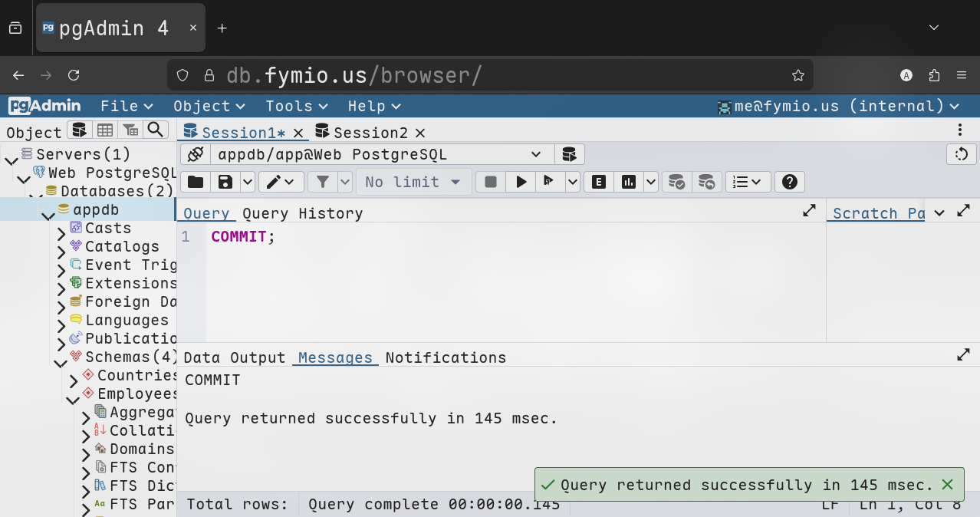Open the No limit rows dropdown
The width and height of the screenshot is (980, 517).
[x=413, y=182]
